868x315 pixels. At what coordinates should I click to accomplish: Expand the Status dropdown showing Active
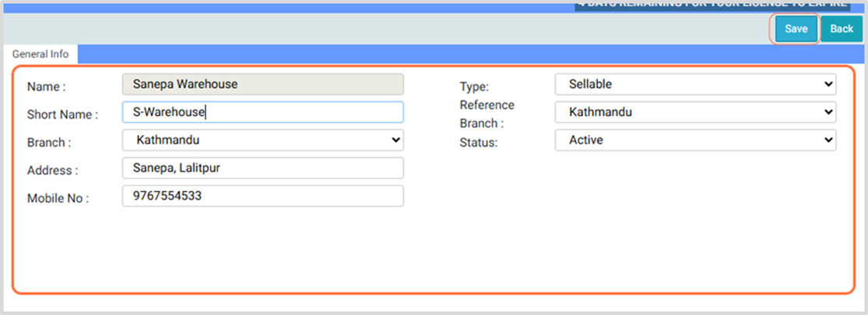click(x=695, y=140)
